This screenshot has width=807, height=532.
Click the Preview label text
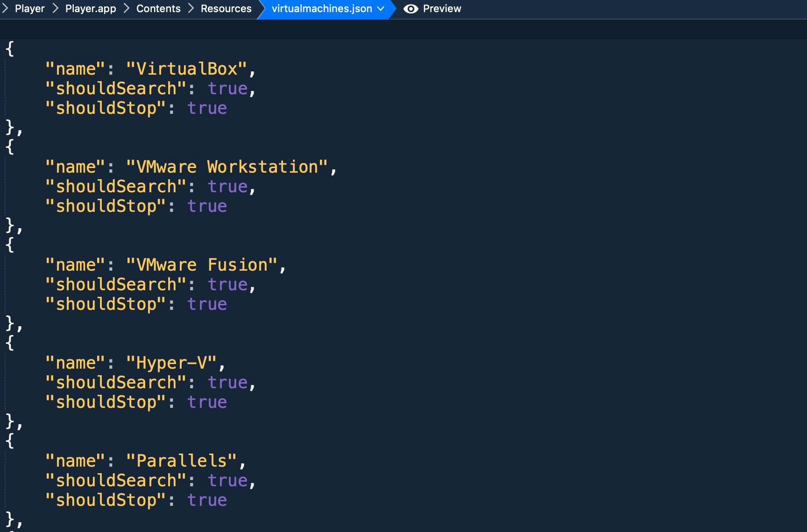point(442,9)
